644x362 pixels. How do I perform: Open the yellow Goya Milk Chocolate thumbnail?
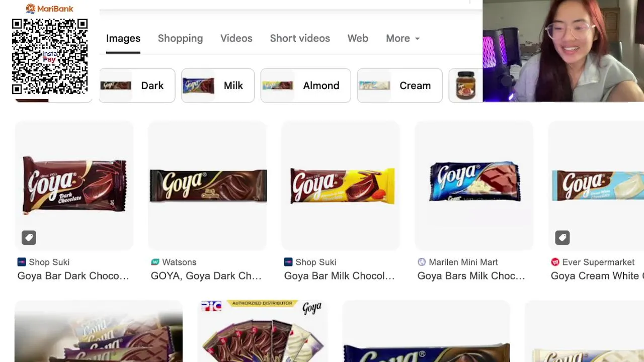pyautogui.click(x=341, y=185)
